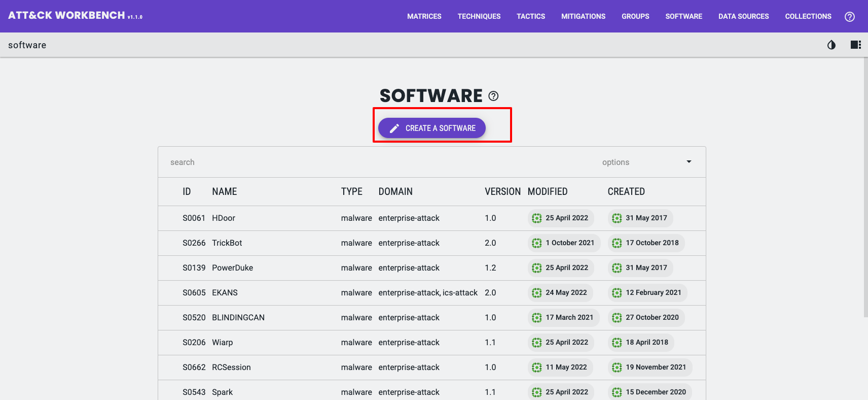
Task: Click the help icon beside the SOFTWARE heading
Action: (493, 96)
